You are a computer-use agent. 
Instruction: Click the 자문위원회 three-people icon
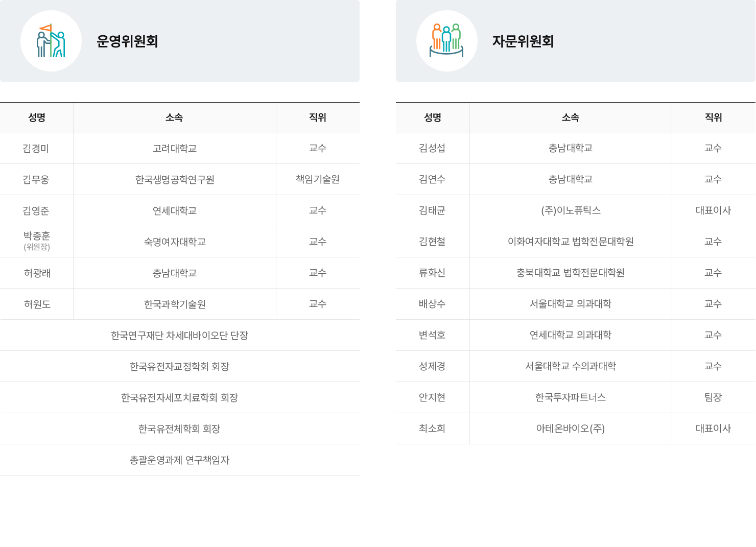tap(446, 41)
